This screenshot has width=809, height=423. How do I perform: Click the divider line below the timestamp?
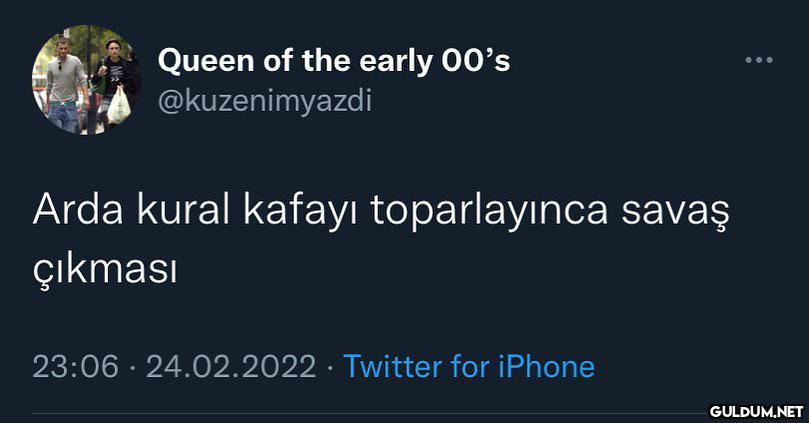(x=360, y=411)
